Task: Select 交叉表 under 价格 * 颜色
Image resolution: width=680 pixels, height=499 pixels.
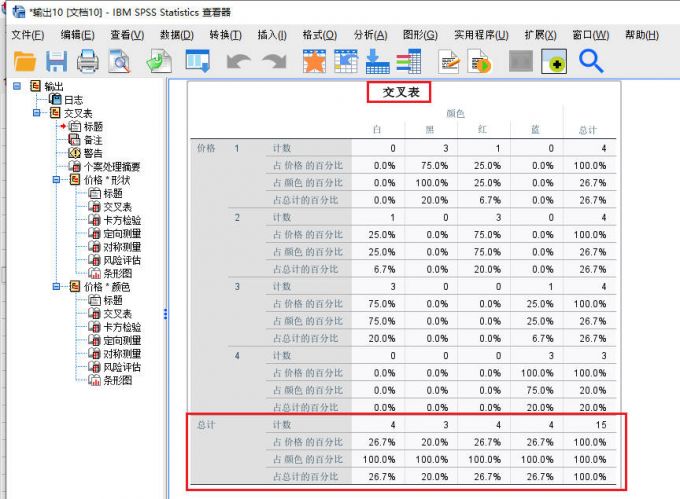Action: (117, 313)
